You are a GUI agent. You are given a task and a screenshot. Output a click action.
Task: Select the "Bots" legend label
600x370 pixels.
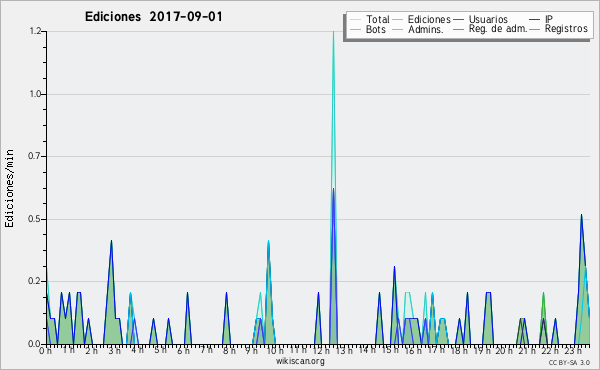click(376, 29)
